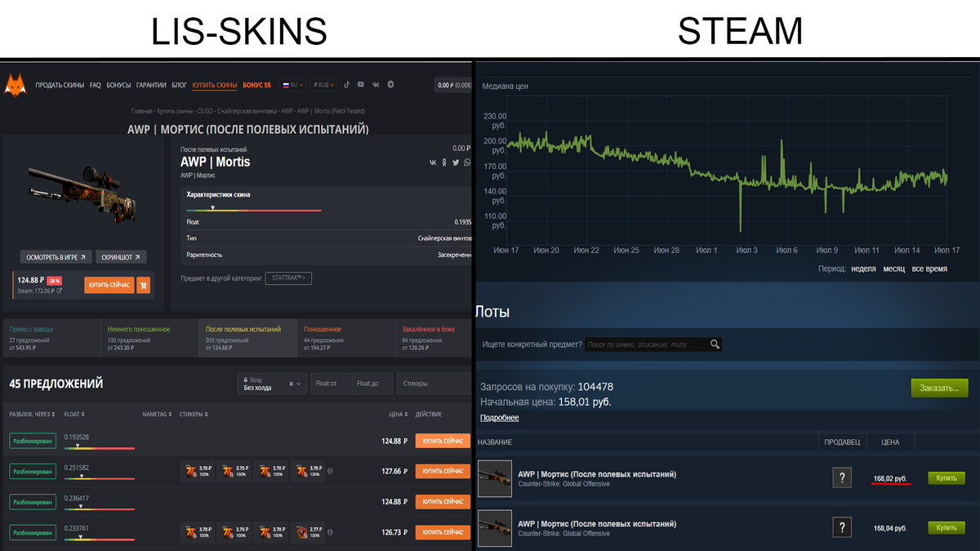Open the balance 0.00 ₽ box
The height and width of the screenshot is (551, 980).
(x=453, y=85)
